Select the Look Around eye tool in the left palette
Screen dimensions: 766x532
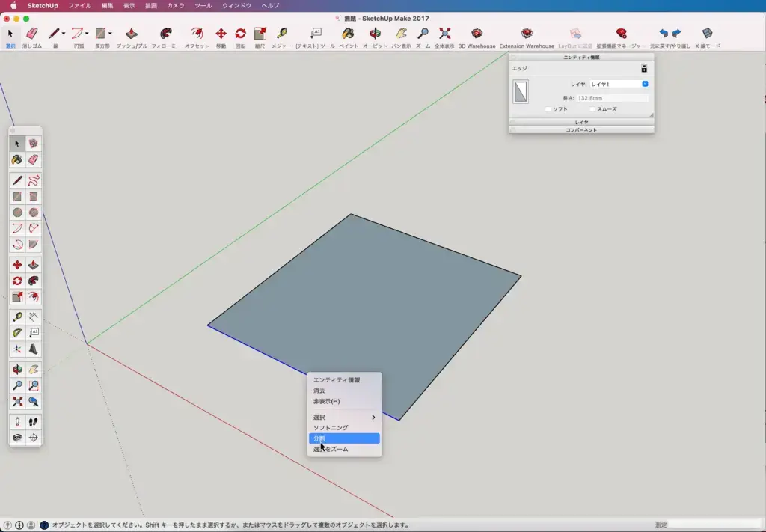[18, 438]
